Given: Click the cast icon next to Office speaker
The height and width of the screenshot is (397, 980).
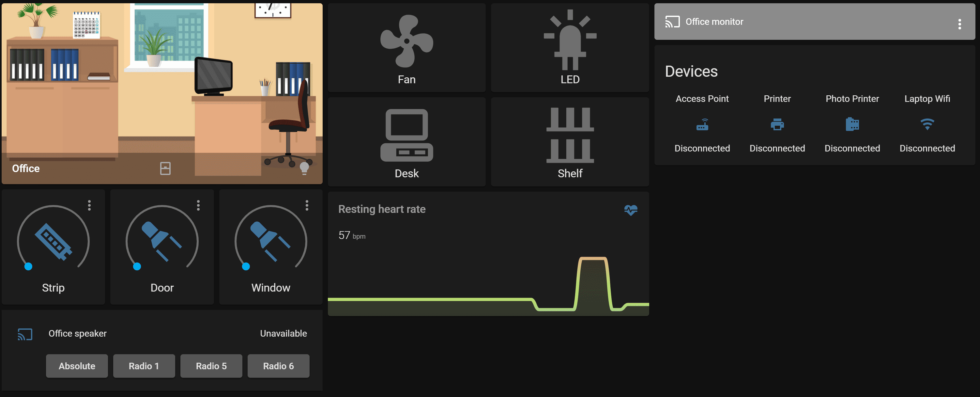Looking at the screenshot, I should [x=24, y=334].
